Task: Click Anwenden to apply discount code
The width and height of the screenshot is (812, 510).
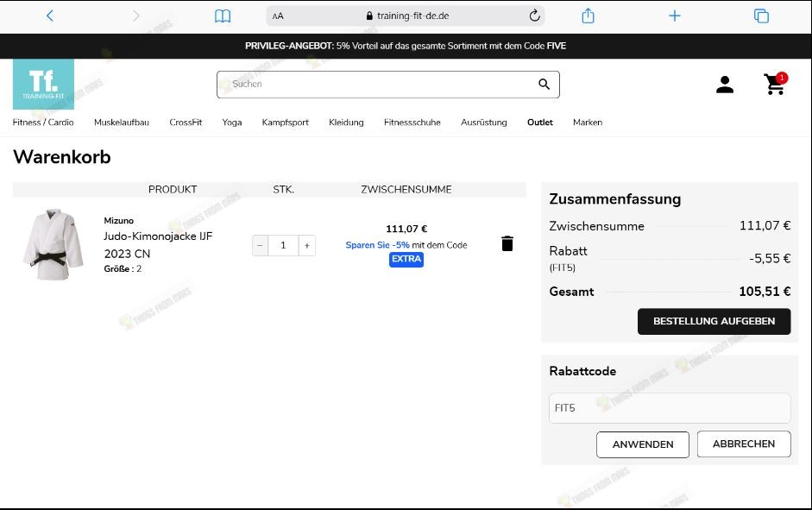Action: point(642,444)
